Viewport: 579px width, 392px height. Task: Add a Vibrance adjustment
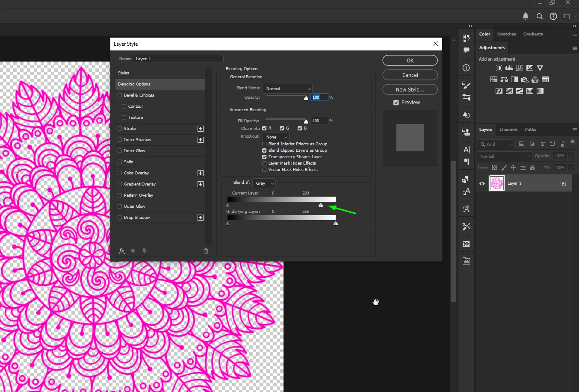pos(540,68)
